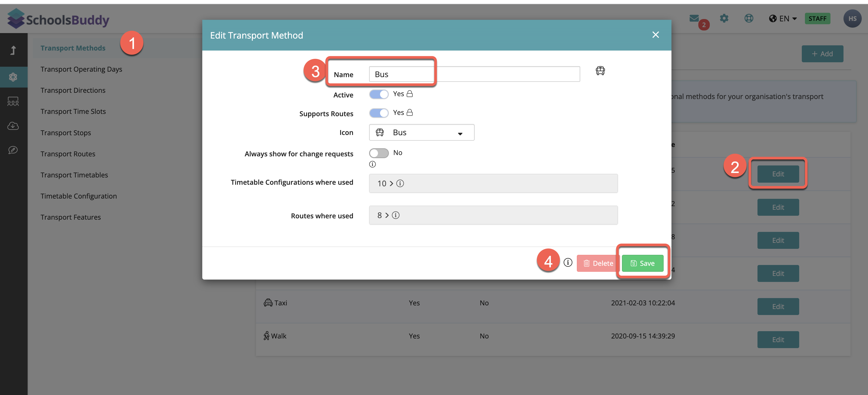Open the Icon dropdown showing Bus
868x395 pixels.
(x=421, y=133)
